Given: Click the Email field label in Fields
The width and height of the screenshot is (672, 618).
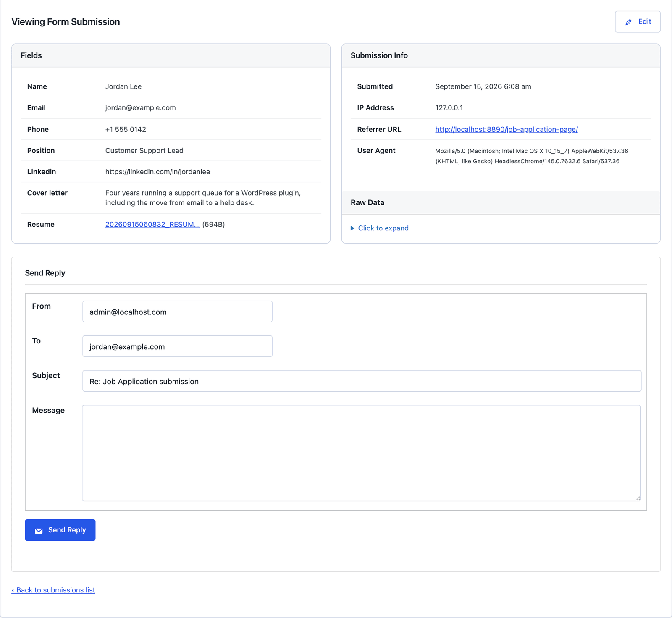Looking at the screenshot, I should [36, 108].
